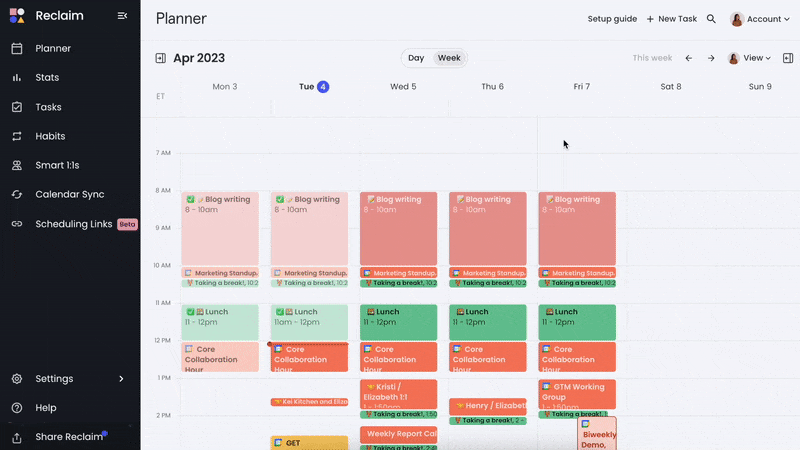800x450 pixels.
Task: Open the Setup guide link
Action: (x=612, y=19)
